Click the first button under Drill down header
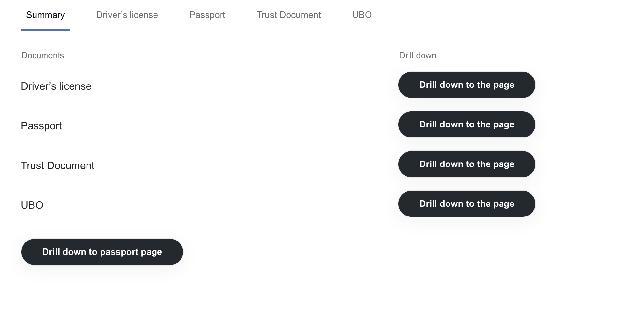 click(x=467, y=85)
